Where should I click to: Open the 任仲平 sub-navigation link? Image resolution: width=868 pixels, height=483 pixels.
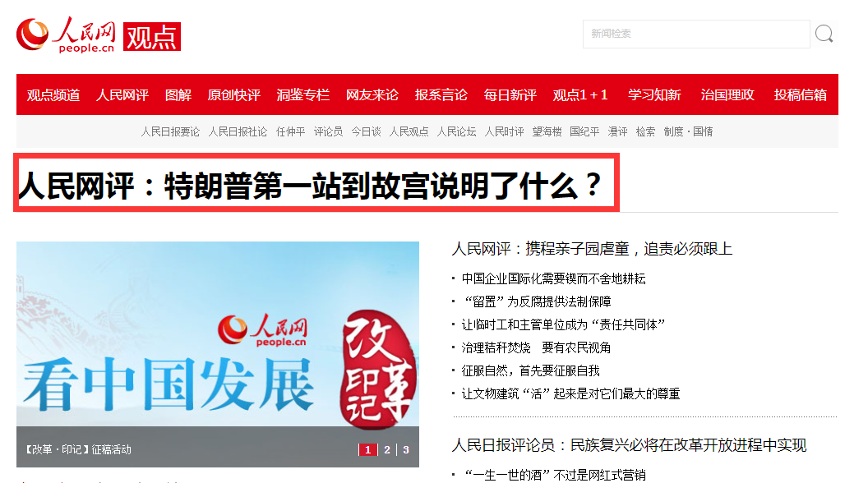point(290,131)
